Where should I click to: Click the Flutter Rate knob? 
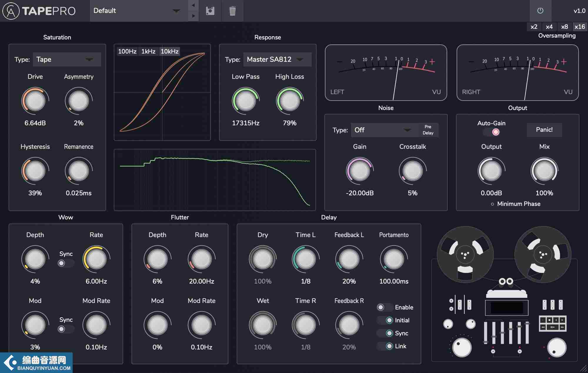[x=201, y=259]
